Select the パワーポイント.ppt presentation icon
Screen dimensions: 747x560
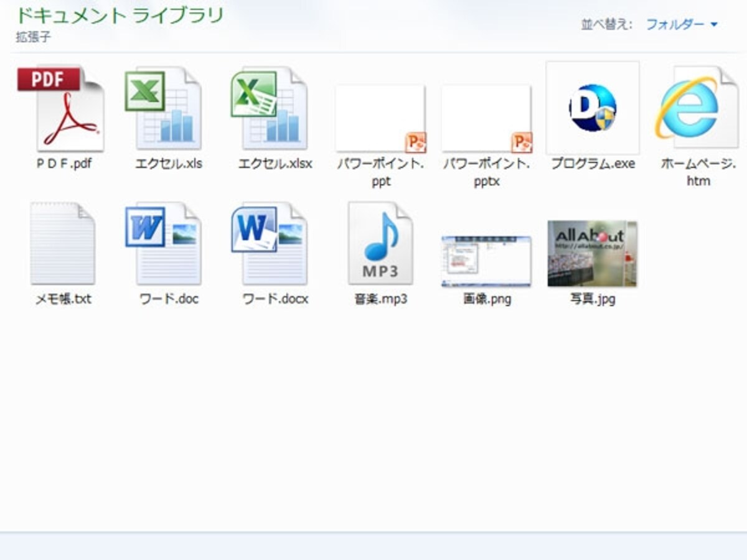click(381, 119)
